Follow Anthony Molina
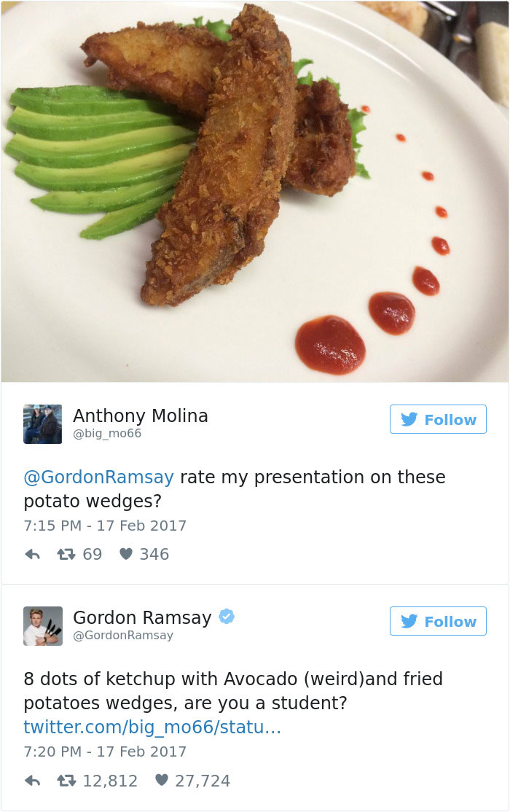 pyautogui.click(x=438, y=419)
